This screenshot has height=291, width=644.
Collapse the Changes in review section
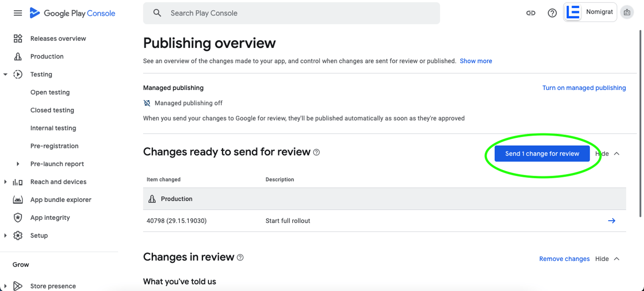click(616, 258)
